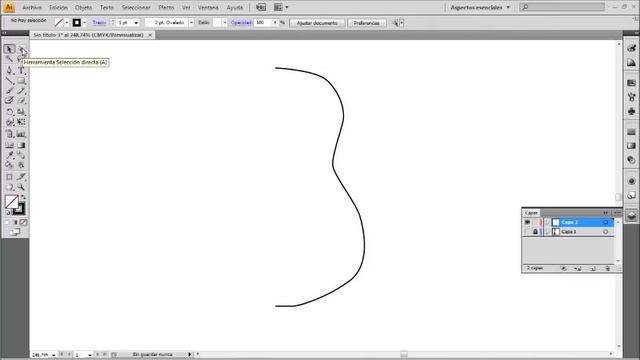Open Efecto menu

[x=166, y=7]
